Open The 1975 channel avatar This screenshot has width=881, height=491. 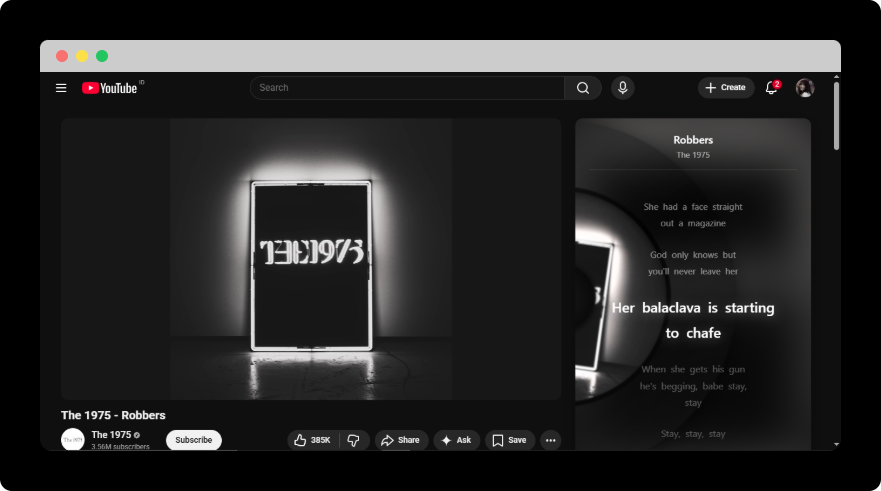tap(72, 439)
